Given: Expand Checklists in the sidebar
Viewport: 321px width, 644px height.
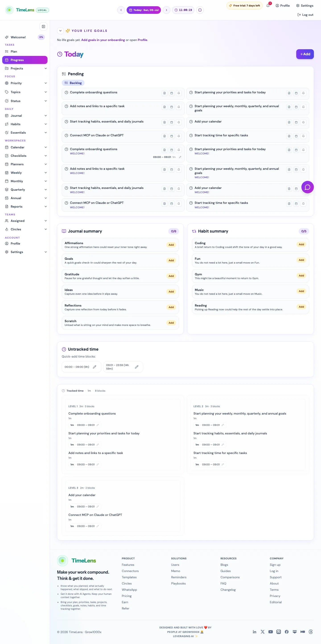Looking at the screenshot, I should 45,156.
